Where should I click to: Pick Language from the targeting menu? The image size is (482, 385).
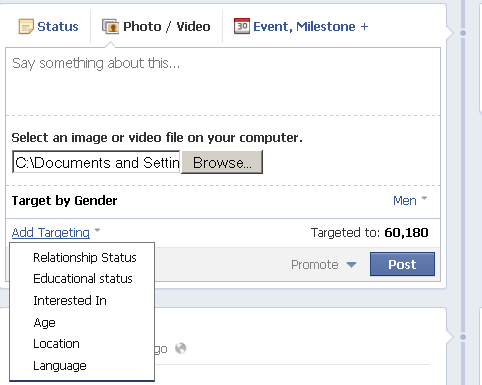point(60,366)
